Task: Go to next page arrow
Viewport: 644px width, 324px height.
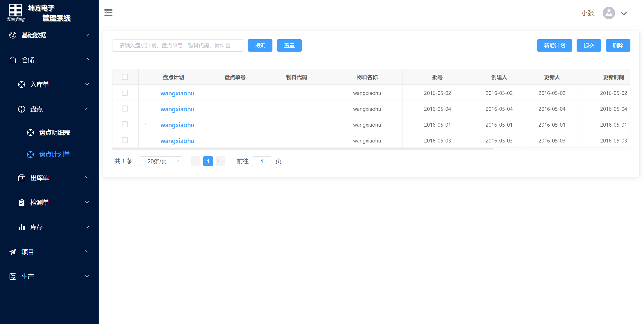Action: 220,161
